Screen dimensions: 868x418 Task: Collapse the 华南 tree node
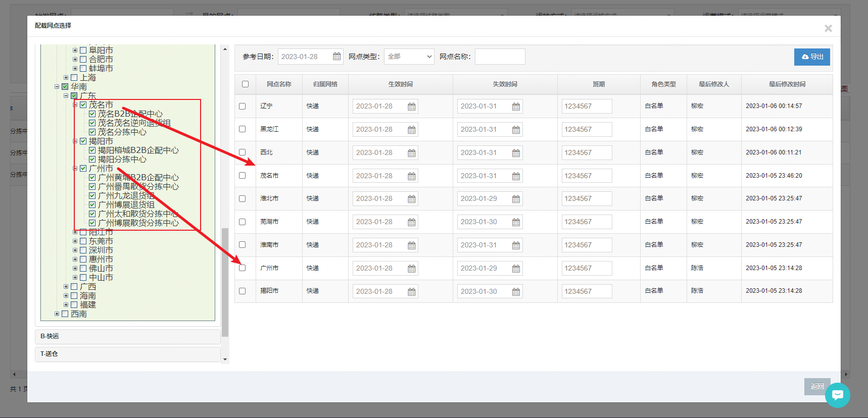tap(57, 86)
